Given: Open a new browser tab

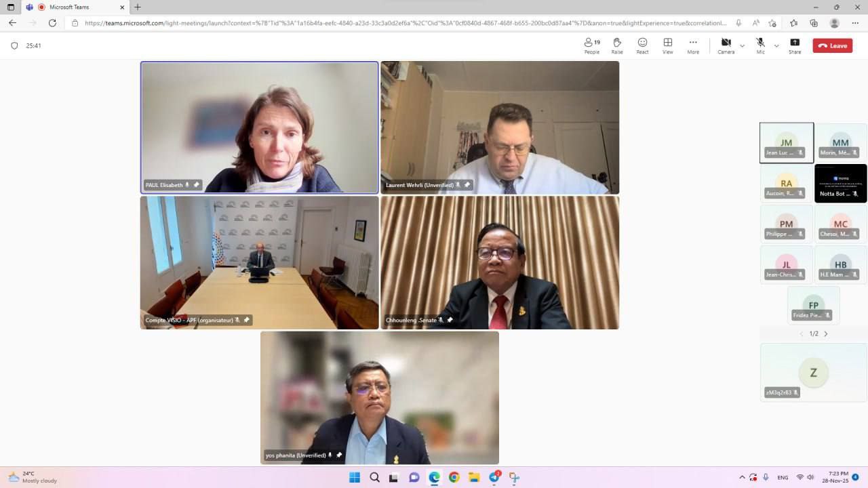Looking at the screenshot, I should (138, 7).
